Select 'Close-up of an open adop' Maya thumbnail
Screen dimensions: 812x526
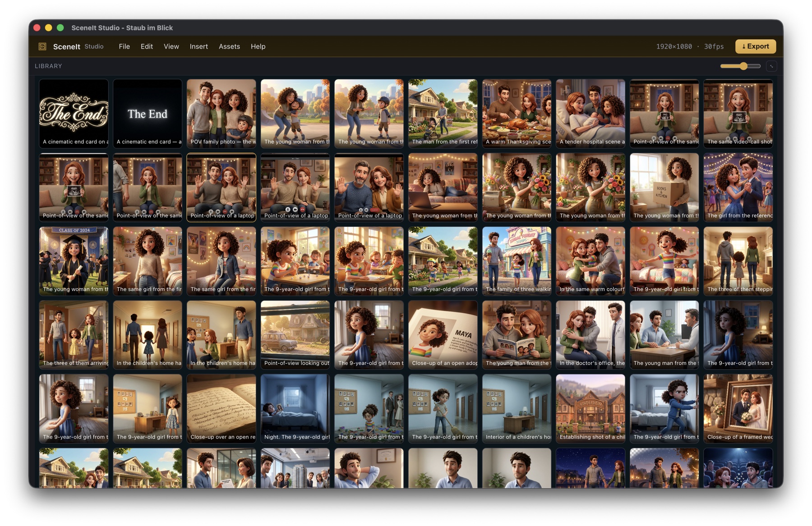(x=443, y=335)
